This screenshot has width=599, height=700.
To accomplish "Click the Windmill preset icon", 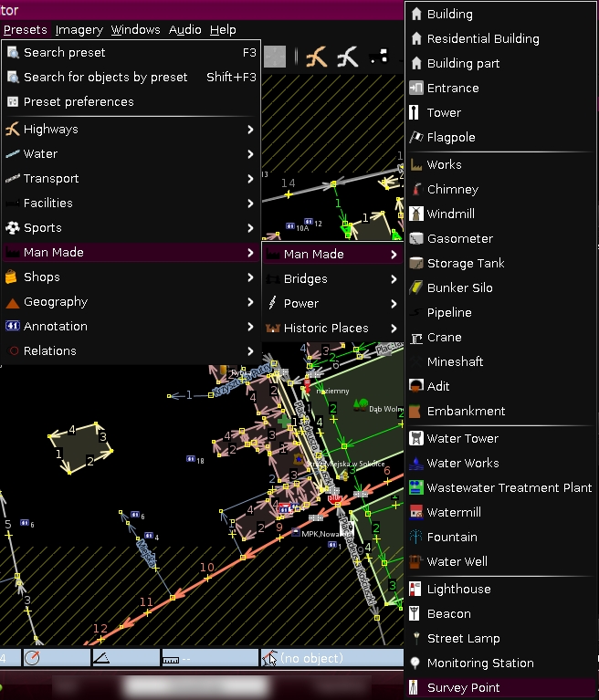I will (x=416, y=214).
